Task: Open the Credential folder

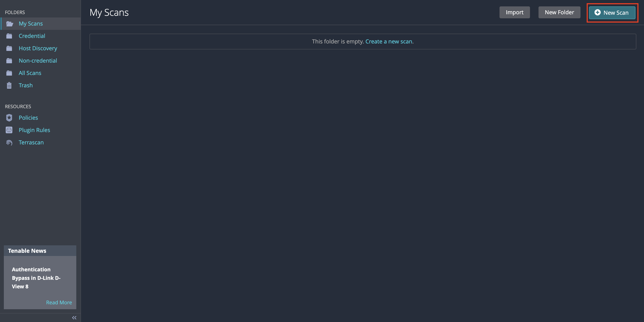Action: click(32, 36)
